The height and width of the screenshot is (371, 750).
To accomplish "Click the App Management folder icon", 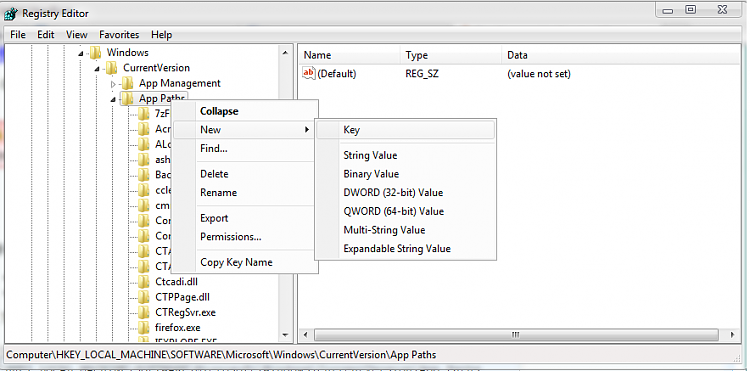I will click(127, 83).
